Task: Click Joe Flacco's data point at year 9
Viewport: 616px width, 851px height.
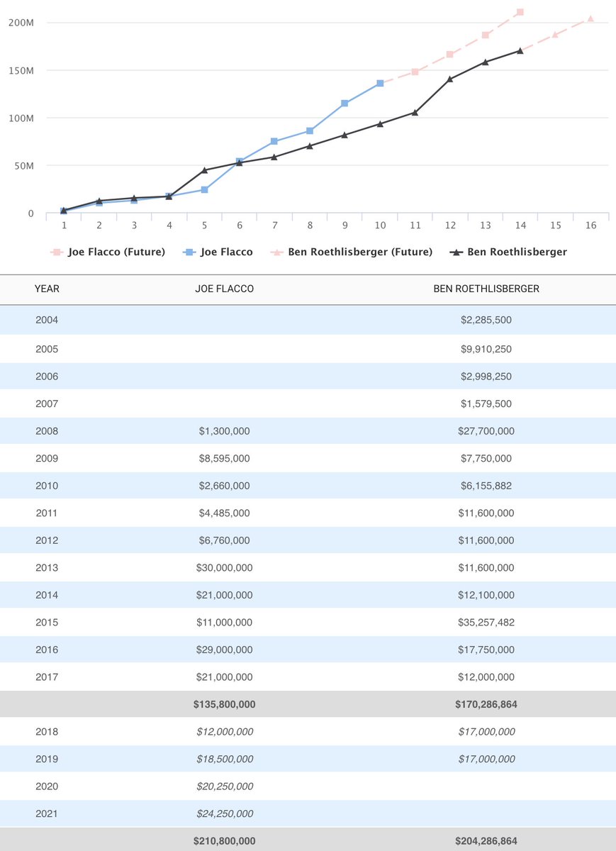Action: click(x=345, y=104)
